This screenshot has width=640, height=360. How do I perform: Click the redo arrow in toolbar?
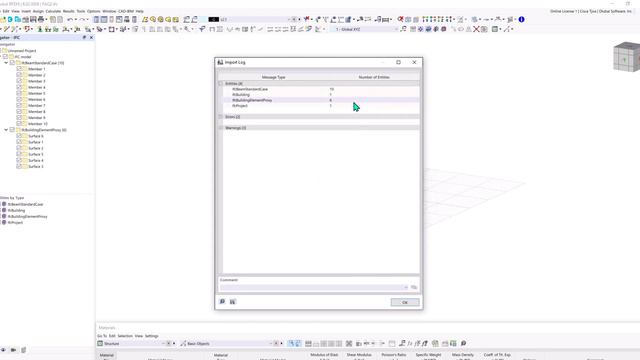tap(82, 19)
